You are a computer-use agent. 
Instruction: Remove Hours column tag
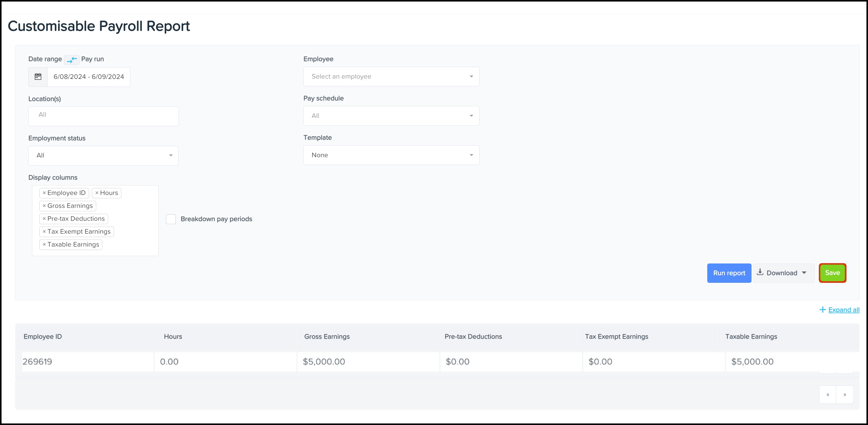(97, 193)
